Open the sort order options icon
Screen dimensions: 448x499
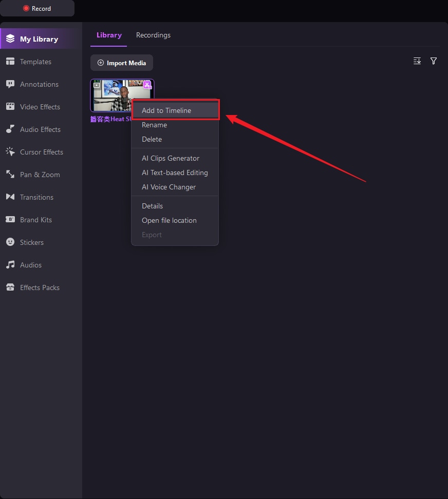(x=417, y=61)
